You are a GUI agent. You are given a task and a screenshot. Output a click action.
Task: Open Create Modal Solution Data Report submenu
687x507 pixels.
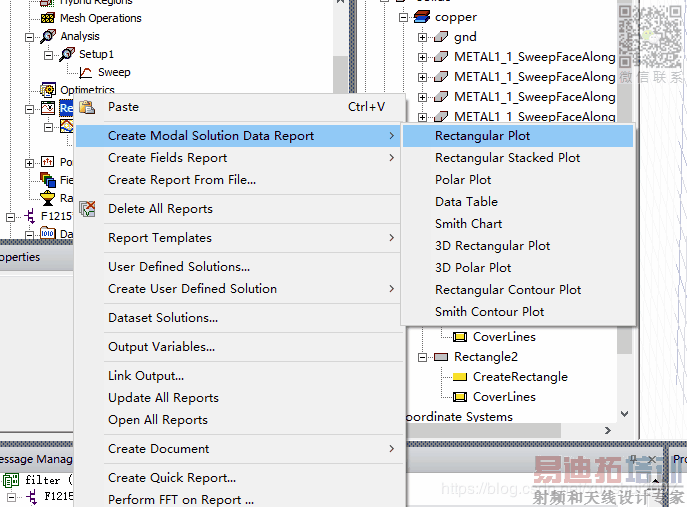pos(238,136)
